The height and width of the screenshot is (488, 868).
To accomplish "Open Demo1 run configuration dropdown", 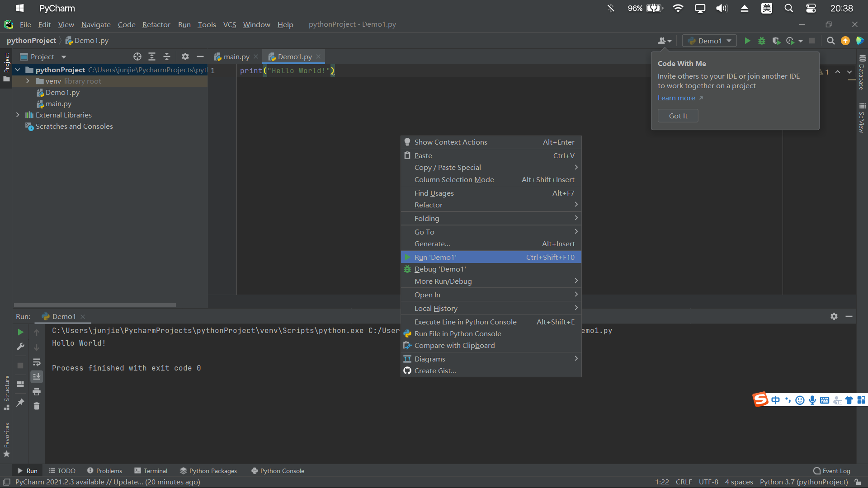I will tap(709, 41).
